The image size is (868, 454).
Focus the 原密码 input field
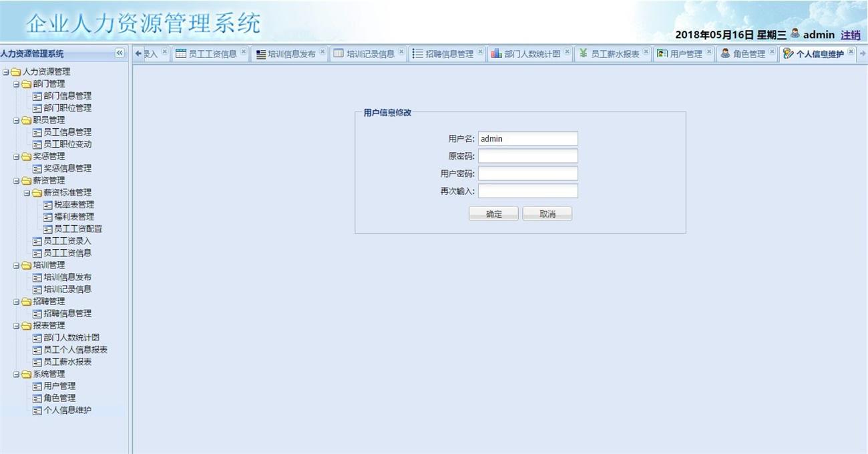pos(527,156)
